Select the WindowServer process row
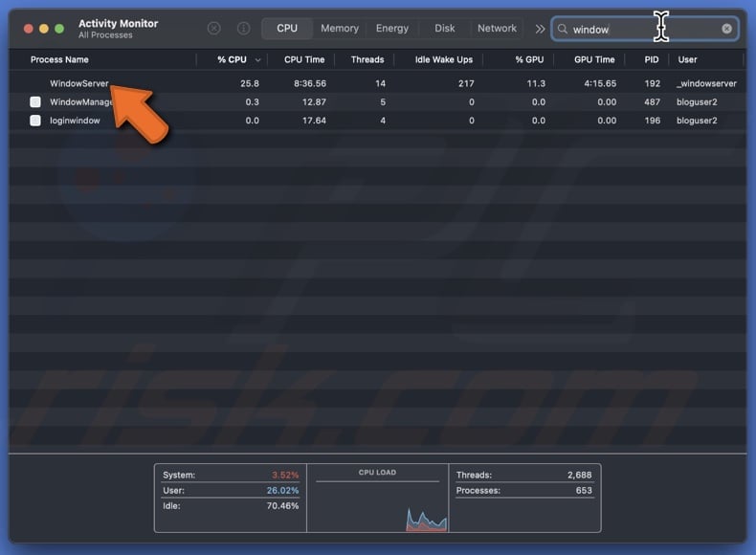The height and width of the screenshot is (555, 756). pos(377,83)
